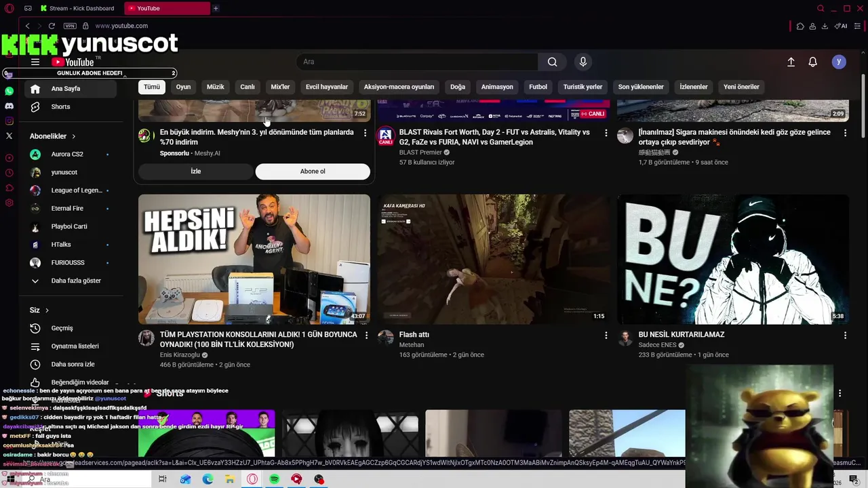Open options menu for Meshy sponsored card
Image resolution: width=868 pixels, height=488 pixels.
(x=366, y=133)
